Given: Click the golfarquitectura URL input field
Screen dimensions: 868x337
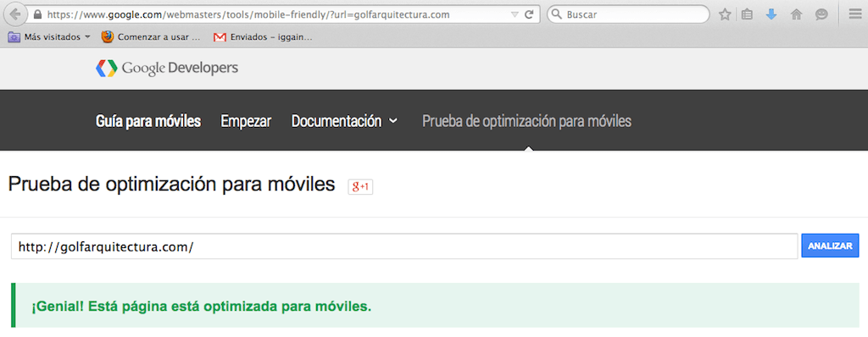Looking at the screenshot, I should pyautogui.click(x=404, y=246).
